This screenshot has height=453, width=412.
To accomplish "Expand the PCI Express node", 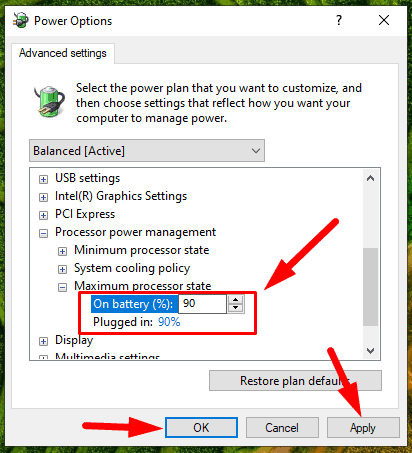I will click(x=43, y=215).
